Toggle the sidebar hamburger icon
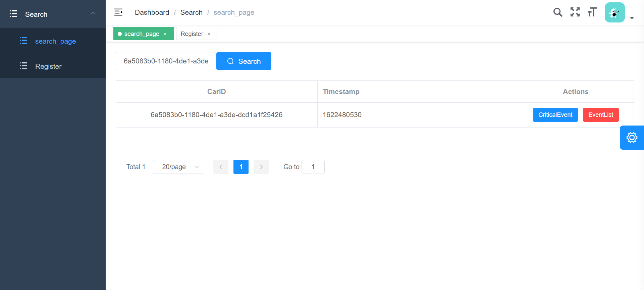Viewport: 644px width, 290px height. tap(118, 12)
